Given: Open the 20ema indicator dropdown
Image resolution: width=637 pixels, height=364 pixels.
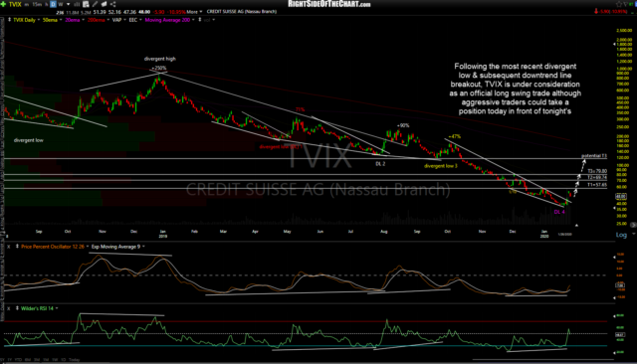Looking at the screenshot, I should click(x=83, y=20).
